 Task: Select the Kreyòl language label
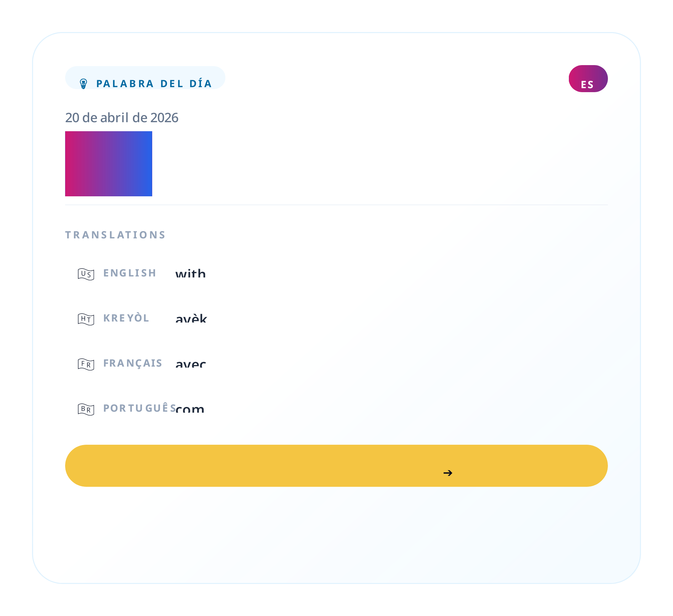click(x=126, y=318)
